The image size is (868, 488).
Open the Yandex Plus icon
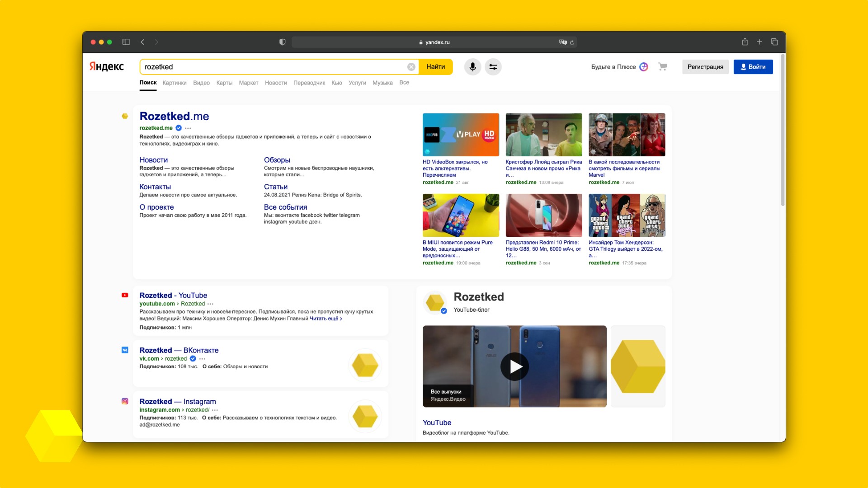point(644,67)
